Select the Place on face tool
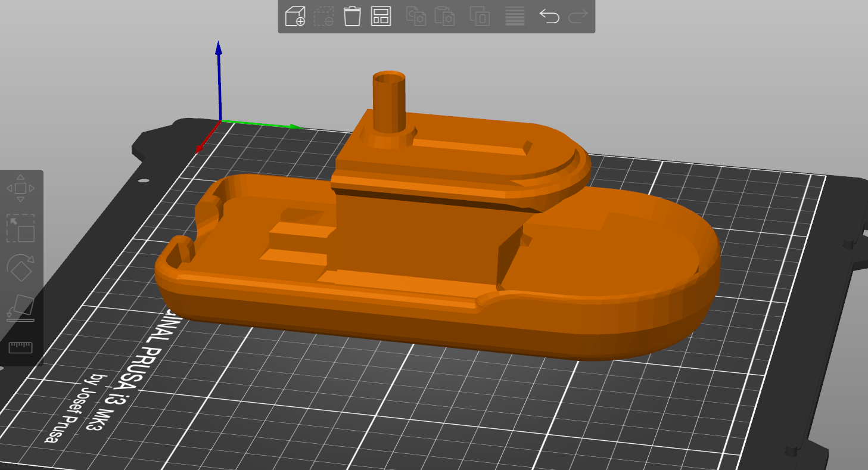 click(x=20, y=308)
